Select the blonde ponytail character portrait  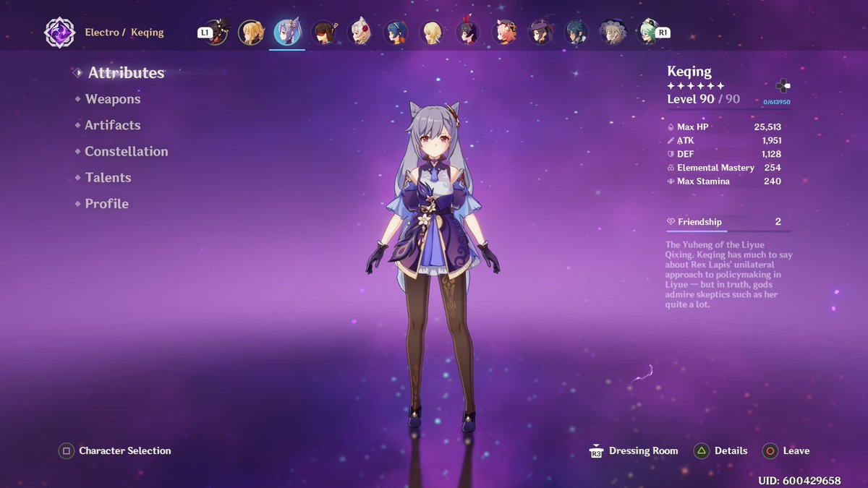(x=251, y=33)
